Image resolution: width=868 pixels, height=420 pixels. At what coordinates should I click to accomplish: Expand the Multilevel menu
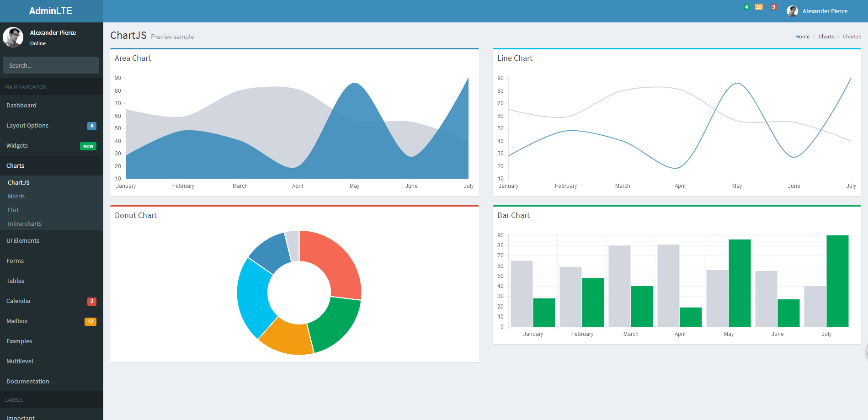pyautogui.click(x=52, y=361)
